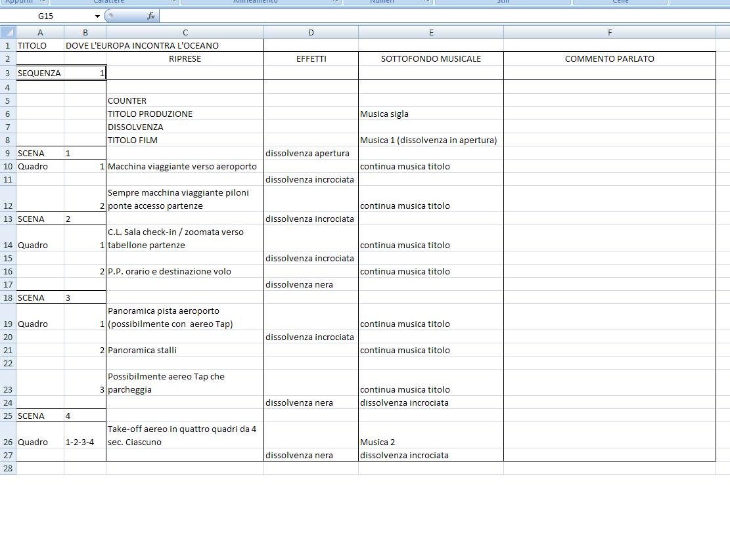Click the RIPRESE column heading cell
Viewport: 730px width, 560px height.
pyautogui.click(x=185, y=59)
